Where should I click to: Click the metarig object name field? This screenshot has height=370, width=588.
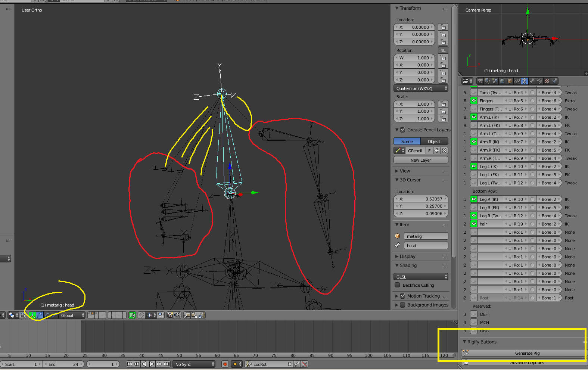click(x=426, y=236)
